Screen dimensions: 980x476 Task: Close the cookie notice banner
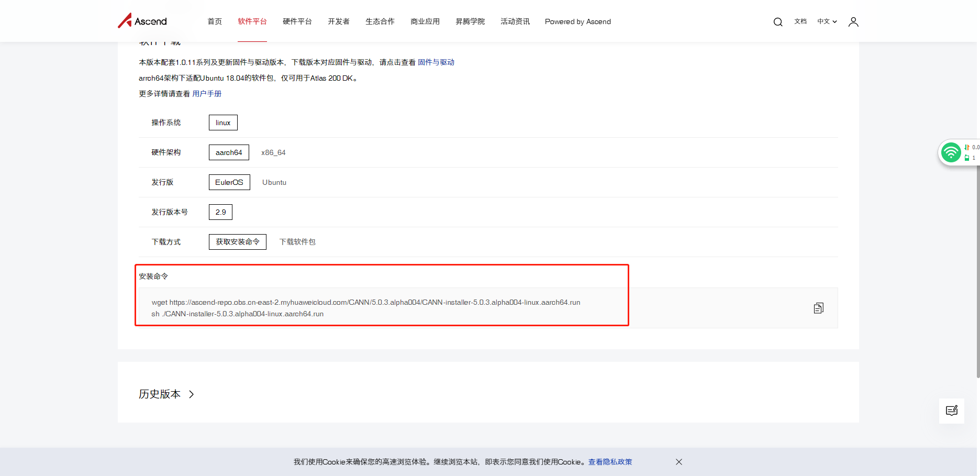[x=679, y=462]
